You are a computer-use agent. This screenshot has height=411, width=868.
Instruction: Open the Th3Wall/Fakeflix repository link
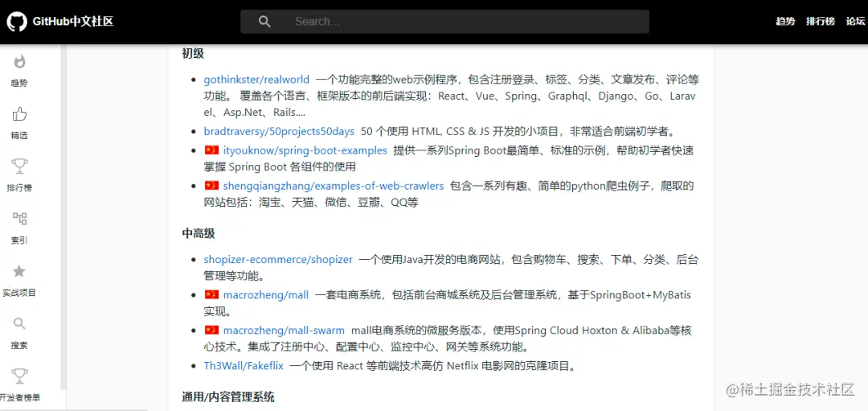point(244,366)
